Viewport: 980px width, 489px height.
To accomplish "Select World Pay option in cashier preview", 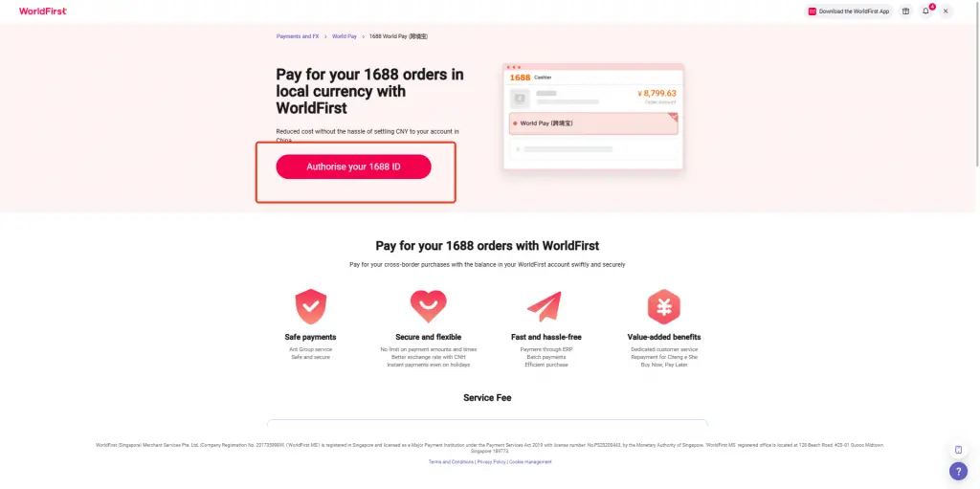I will click(593, 123).
